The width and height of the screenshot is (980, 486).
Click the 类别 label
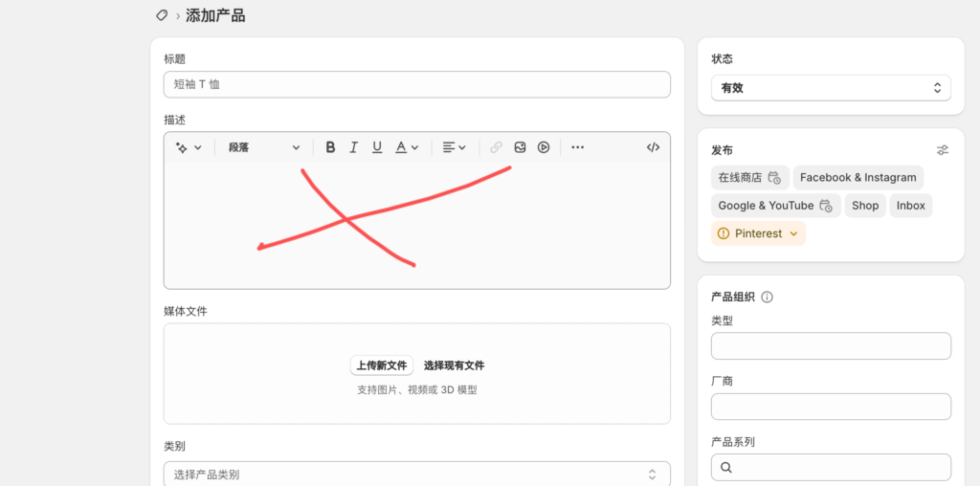174,446
